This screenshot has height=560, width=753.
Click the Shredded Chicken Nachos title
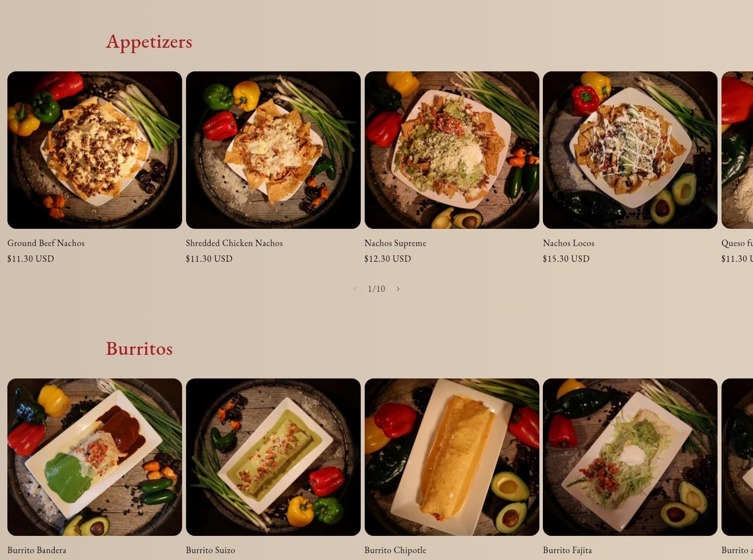pyautogui.click(x=234, y=243)
